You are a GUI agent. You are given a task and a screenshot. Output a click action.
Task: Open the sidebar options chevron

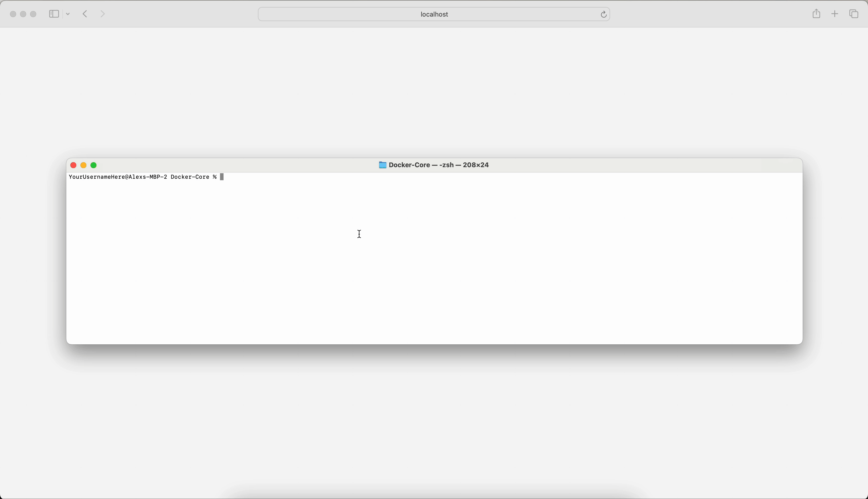(68, 14)
